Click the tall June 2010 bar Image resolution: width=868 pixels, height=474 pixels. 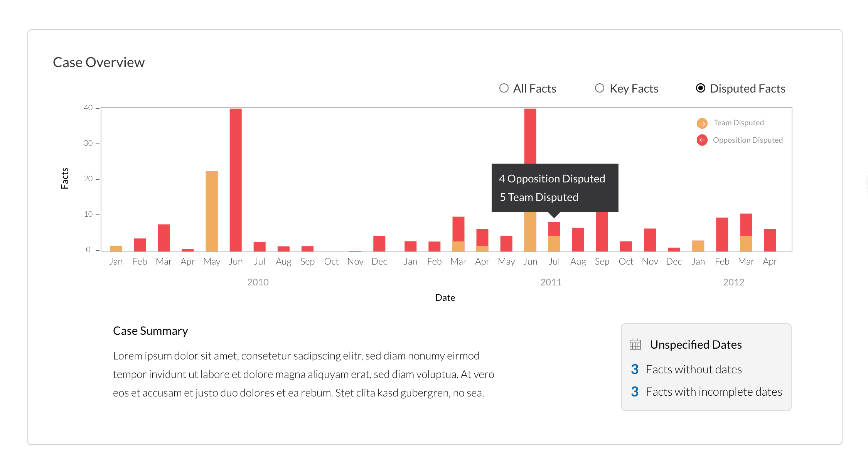tap(236, 180)
